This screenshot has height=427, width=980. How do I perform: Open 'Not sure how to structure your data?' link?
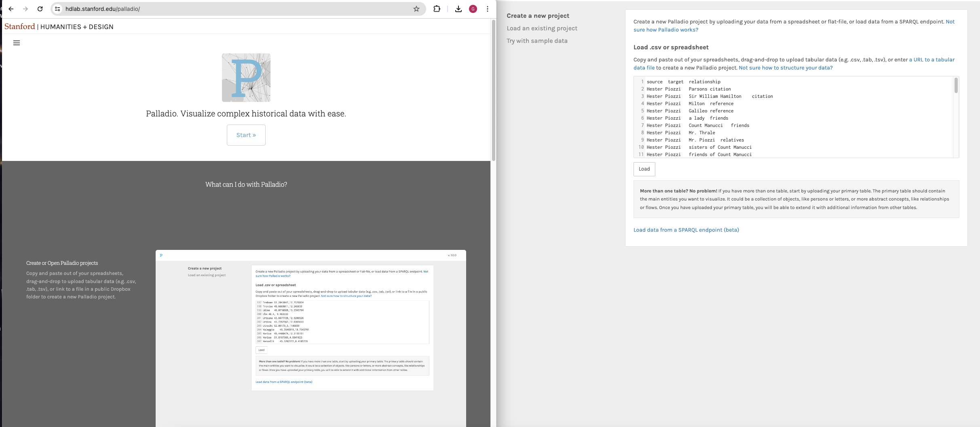click(786, 68)
